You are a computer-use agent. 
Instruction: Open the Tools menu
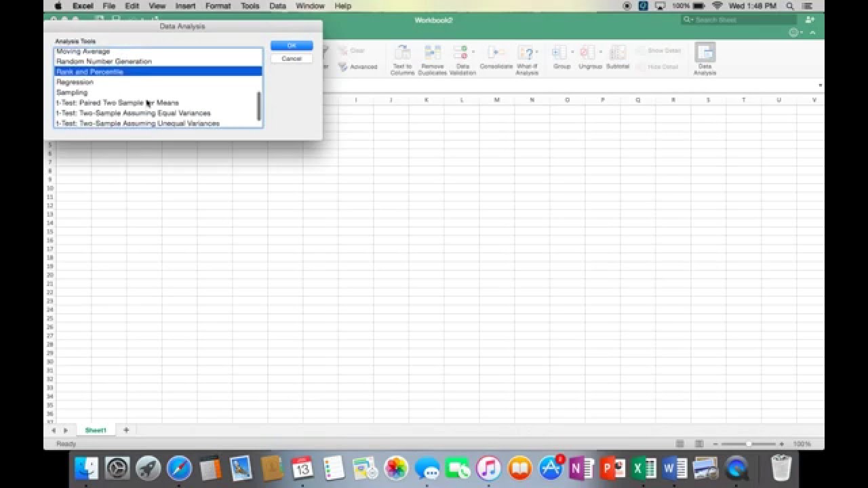[250, 5]
